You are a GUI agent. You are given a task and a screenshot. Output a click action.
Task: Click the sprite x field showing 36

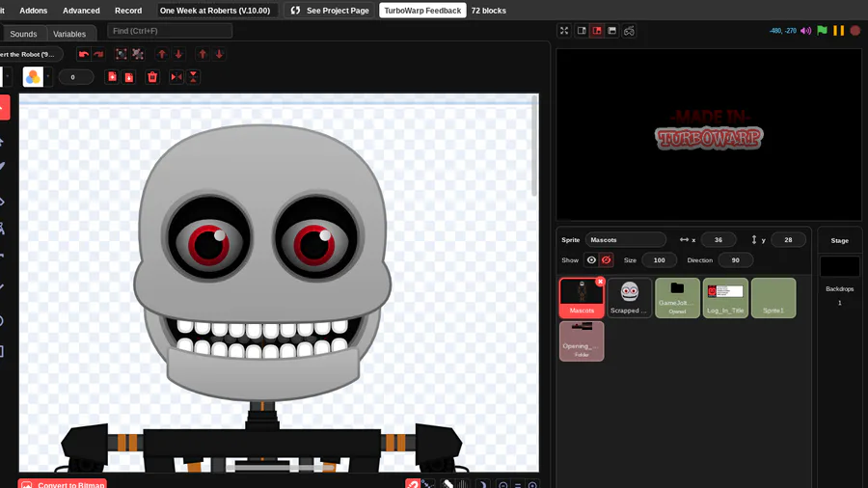click(718, 239)
